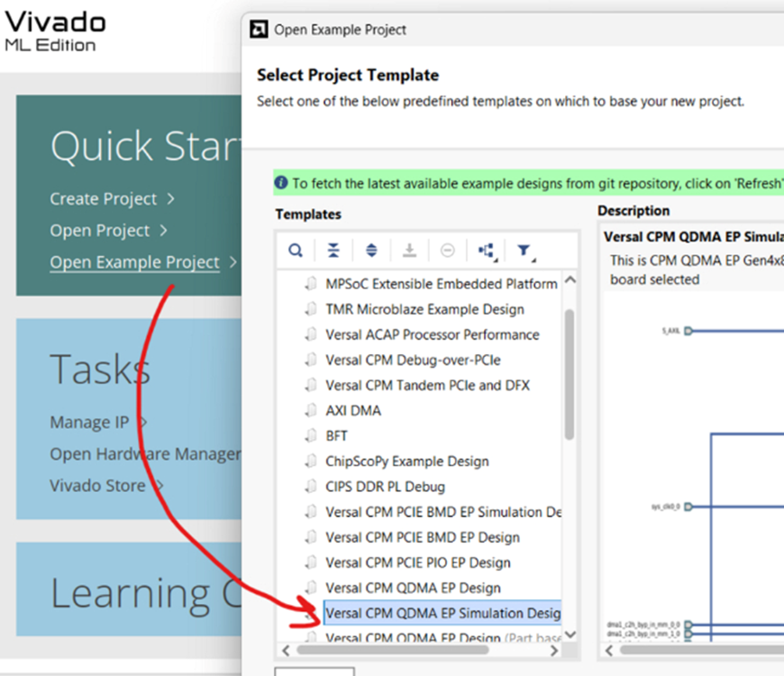
Task: Click the file icon beside AXI DMA
Action: (x=311, y=410)
